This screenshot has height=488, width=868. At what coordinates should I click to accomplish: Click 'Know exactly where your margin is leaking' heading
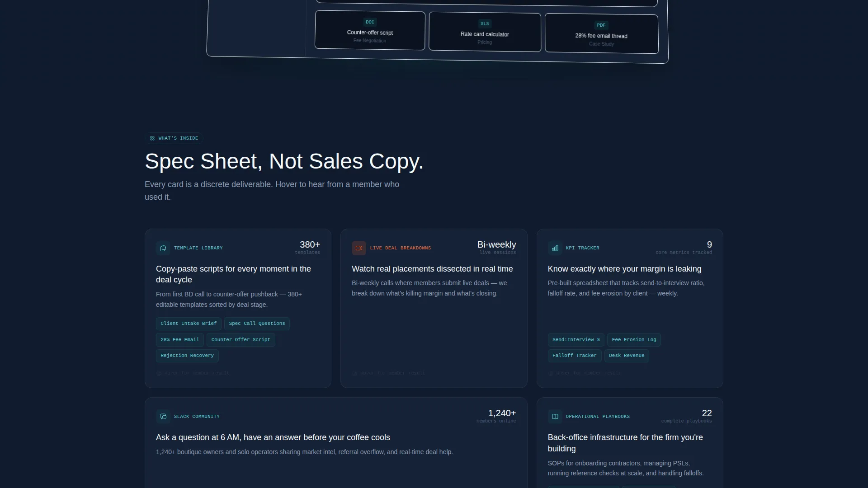click(x=624, y=269)
